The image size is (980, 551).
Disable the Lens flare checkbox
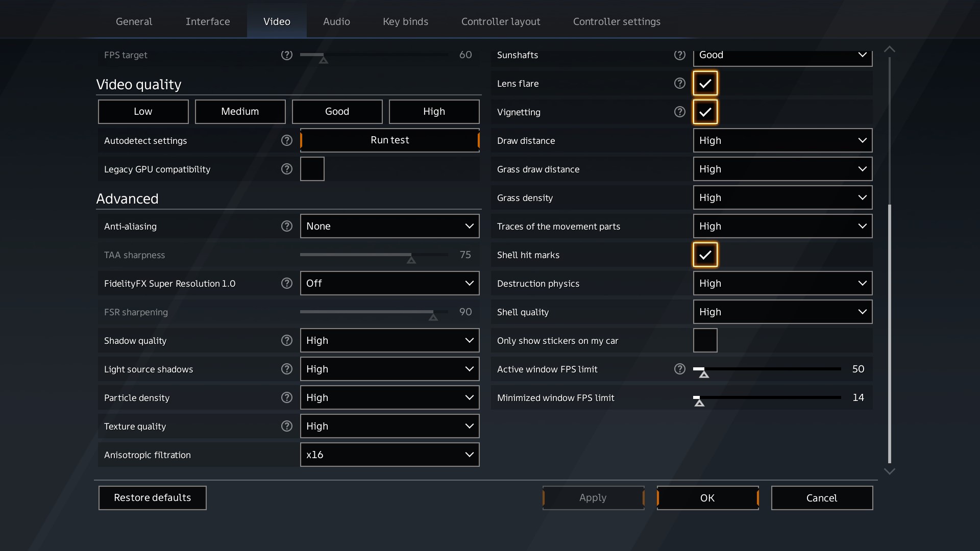(705, 83)
